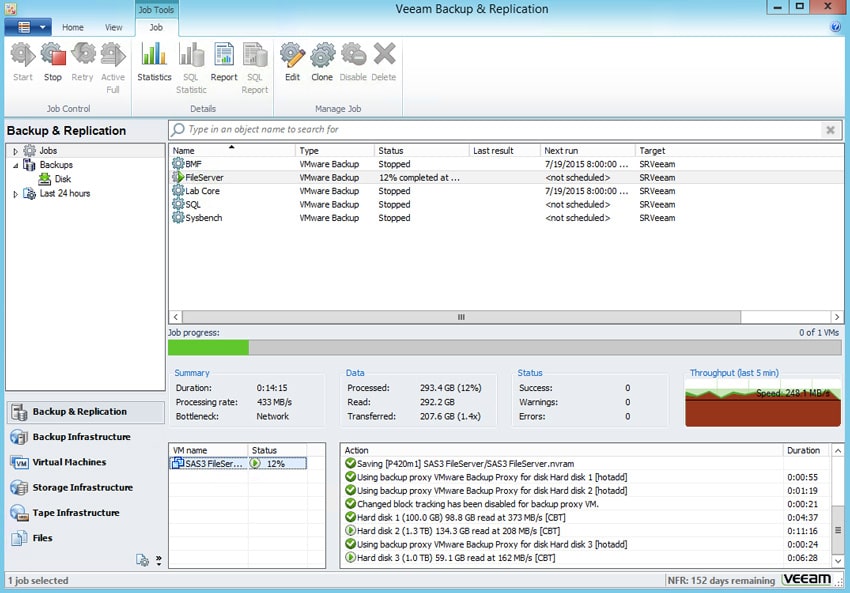Open the Tape Infrastructure view
The width and height of the screenshot is (850, 593).
coord(86,513)
